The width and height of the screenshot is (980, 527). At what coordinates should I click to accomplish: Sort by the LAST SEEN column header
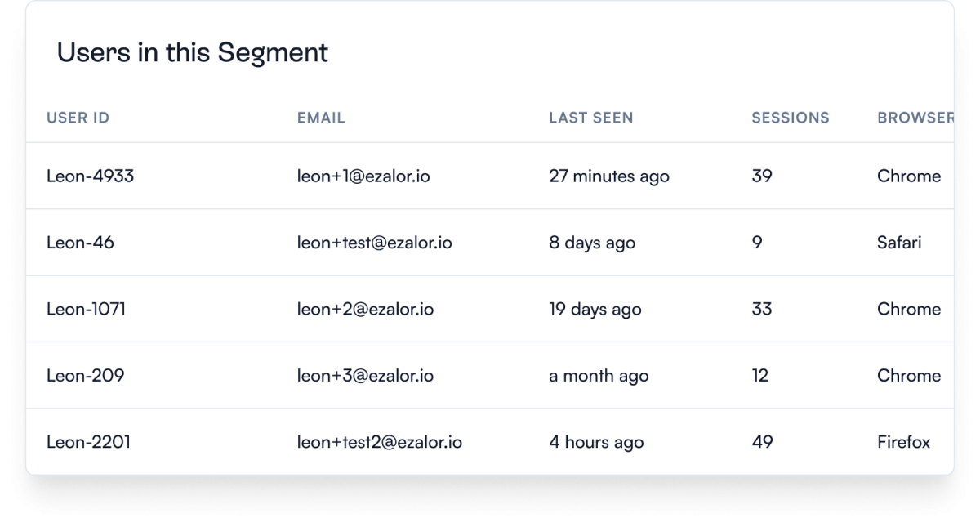click(590, 118)
